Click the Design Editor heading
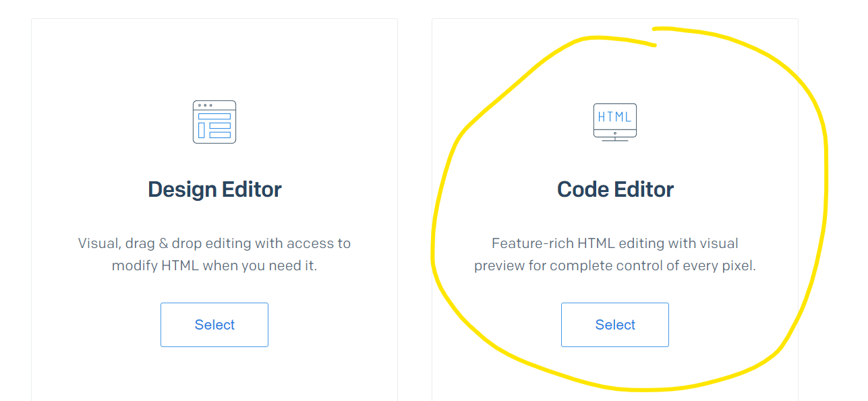 tap(214, 189)
